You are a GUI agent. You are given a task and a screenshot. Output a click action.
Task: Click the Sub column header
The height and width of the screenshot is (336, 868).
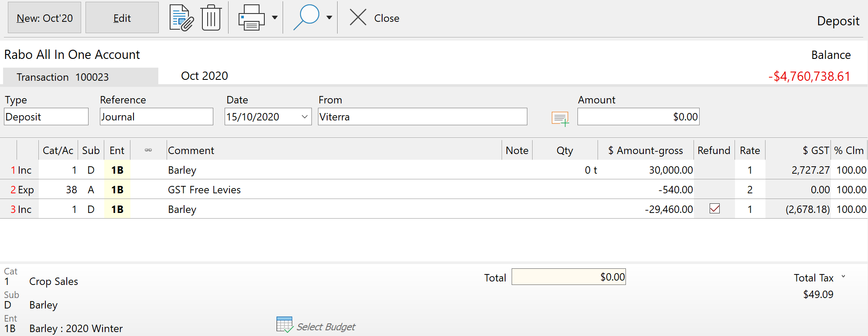coord(91,151)
